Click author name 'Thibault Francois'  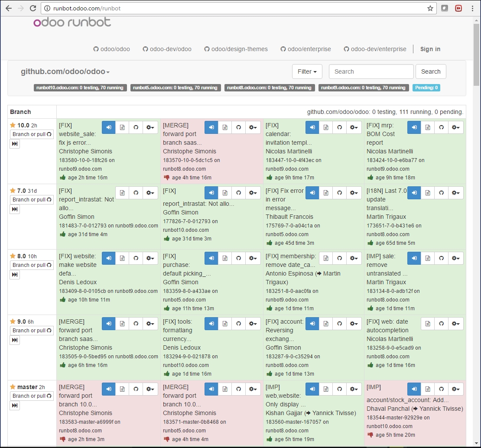pos(289,217)
